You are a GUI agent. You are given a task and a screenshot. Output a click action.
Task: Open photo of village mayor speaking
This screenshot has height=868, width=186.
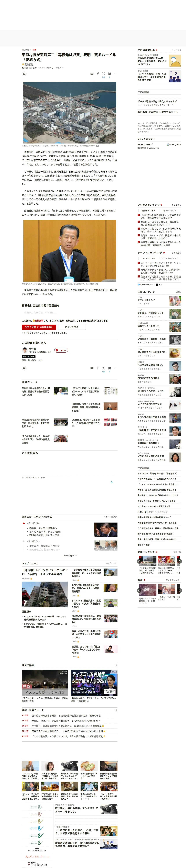tap(70, 250)
